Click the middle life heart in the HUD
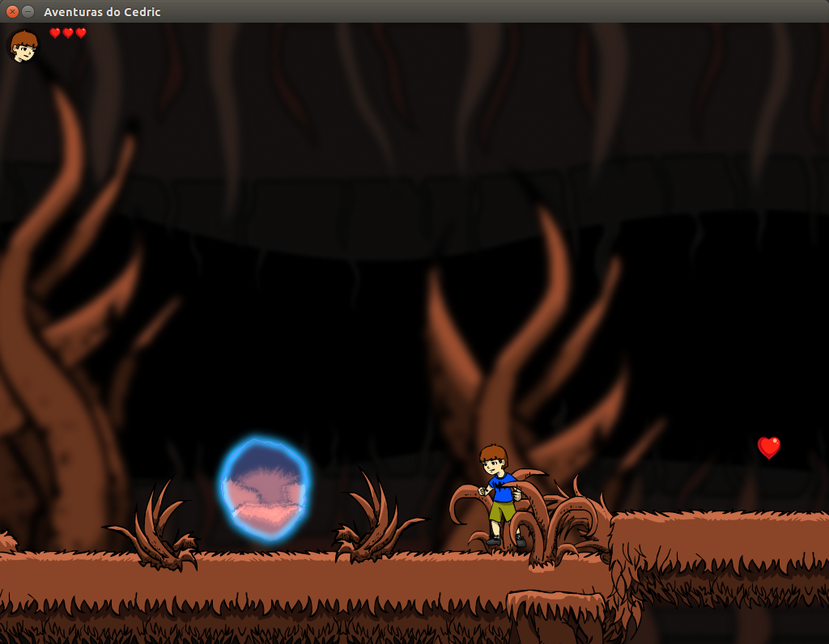 pos(68,33)
